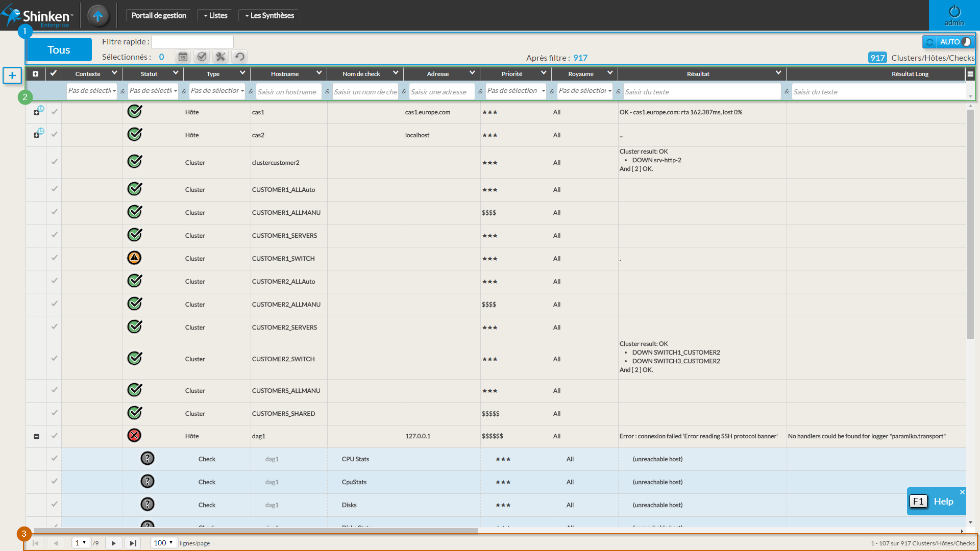Click the blue up-arrow button
This screenshot has height=551, width=980.
pyautogui.click(x=98, y=15)
